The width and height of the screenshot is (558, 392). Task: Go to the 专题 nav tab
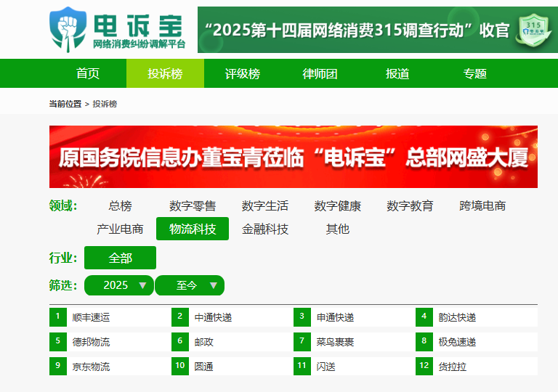474,73
